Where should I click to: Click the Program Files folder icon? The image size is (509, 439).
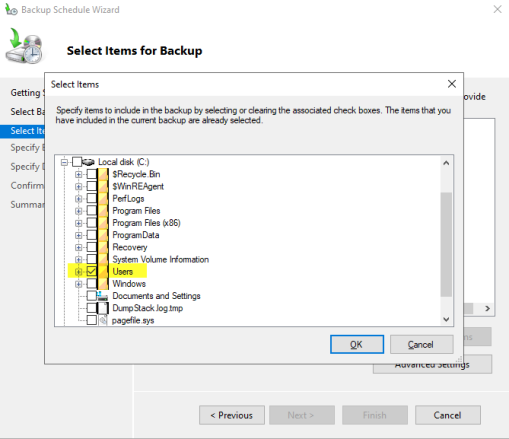(103, 211)
